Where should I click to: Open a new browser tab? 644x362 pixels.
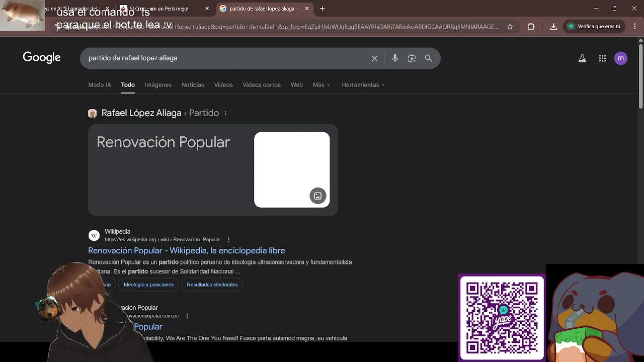coord(323,9)
